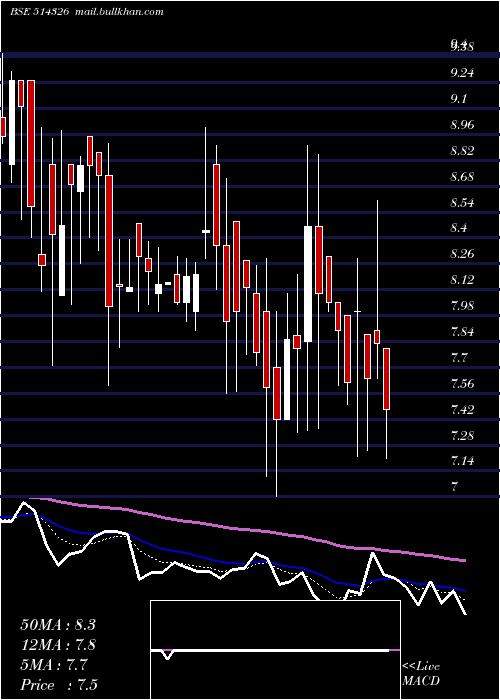Click the 50MA : 8.3 readout
The height and width of the screenshot is (700, 500).
58,625
